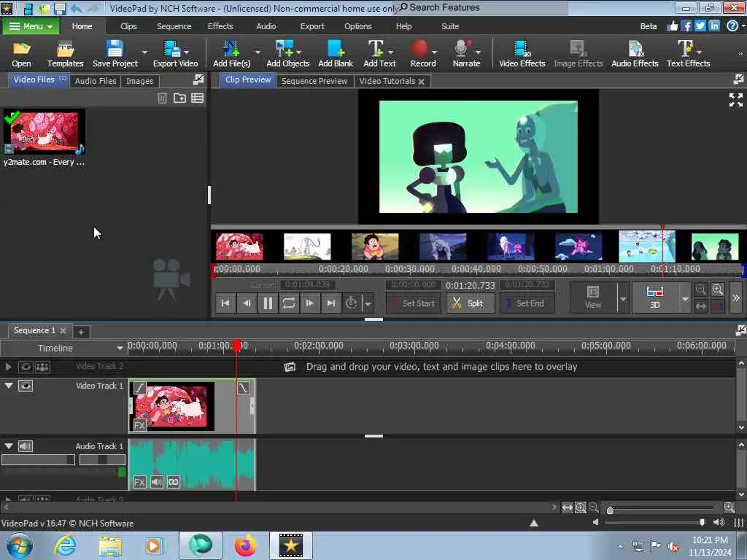Image resolution: width=747 pixels, height=560 pixels.
Task: Open the Effects ribbon tab
Action: click(x=220, y=26)
